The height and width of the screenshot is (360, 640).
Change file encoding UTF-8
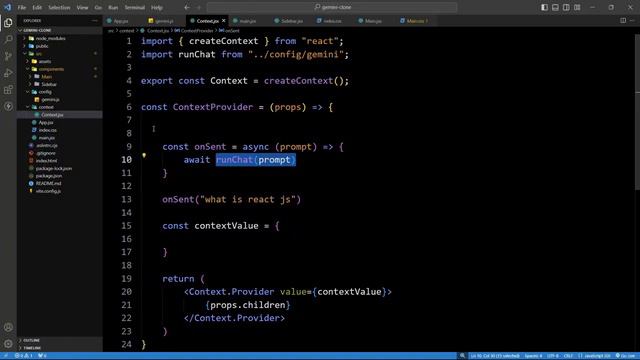tap(553, 356)
